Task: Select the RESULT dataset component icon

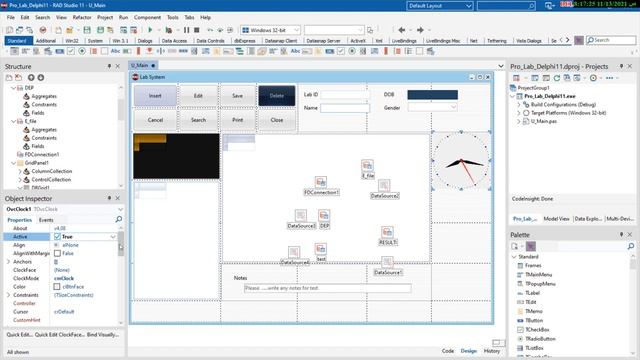Action: pos(387,232)
